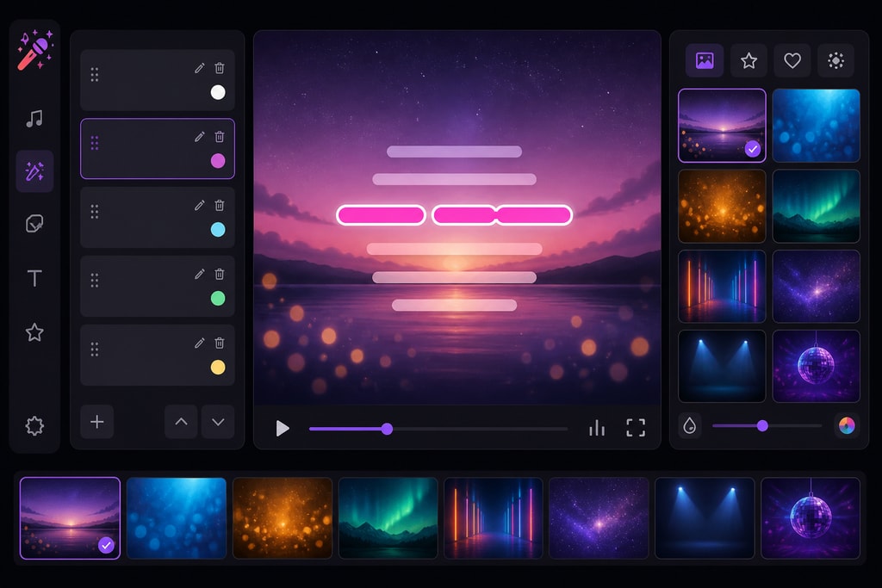The image size is (882, 588).
Task: Move selected row up with chevron
Action: pos(181,422)
